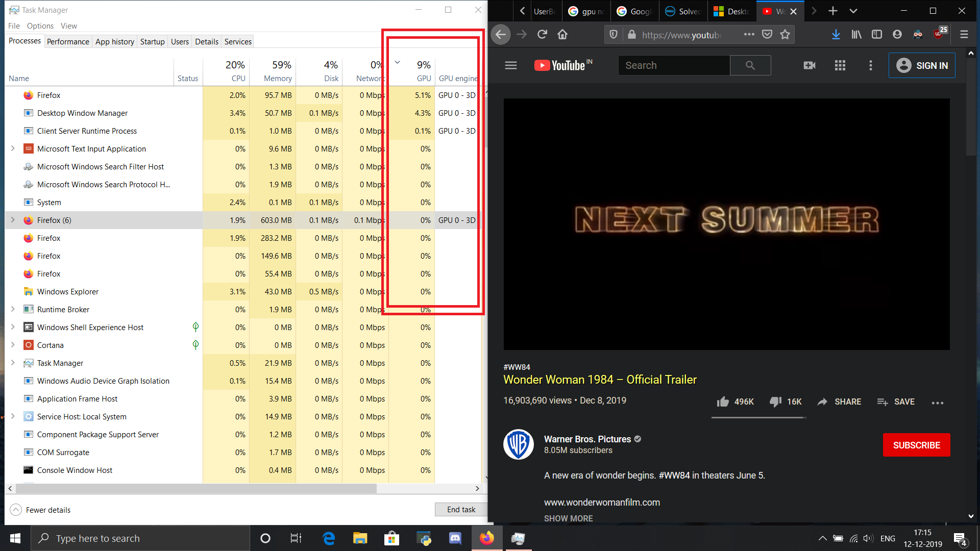
Task: Switch to Services tab
Action: point(238,41)
